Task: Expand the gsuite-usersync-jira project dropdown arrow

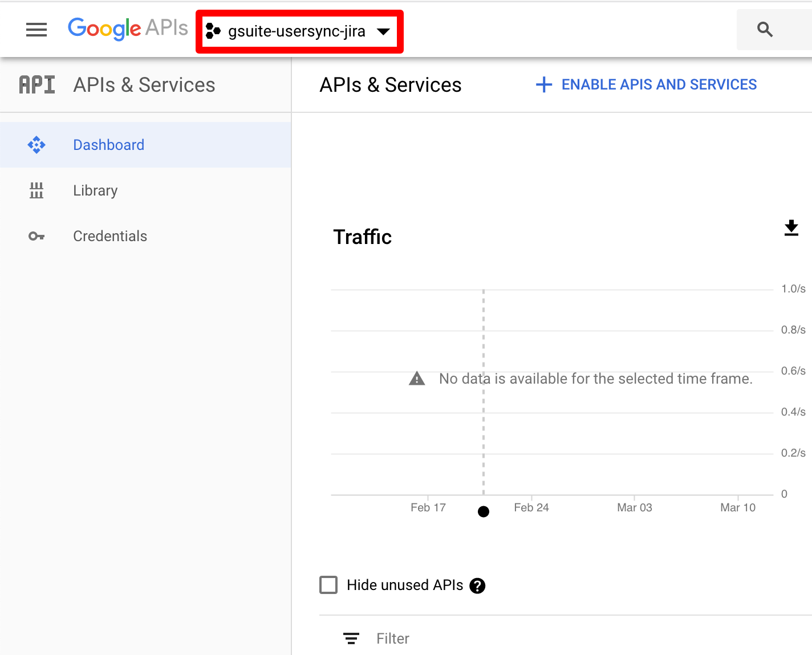Action: [383, 31]
